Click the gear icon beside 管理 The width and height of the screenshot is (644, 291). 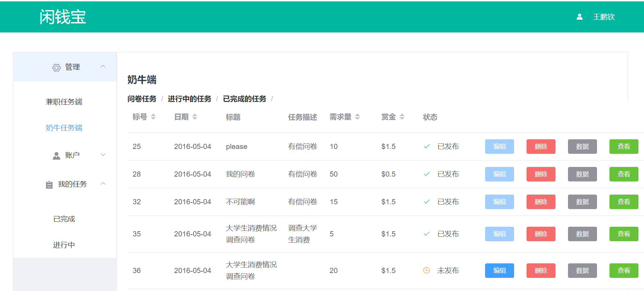point(56,67)
